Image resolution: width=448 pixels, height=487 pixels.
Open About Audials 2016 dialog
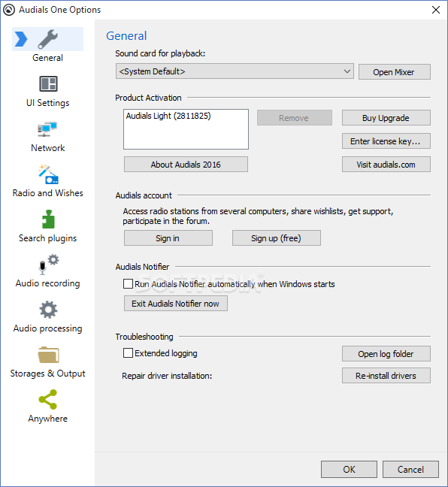186,165
